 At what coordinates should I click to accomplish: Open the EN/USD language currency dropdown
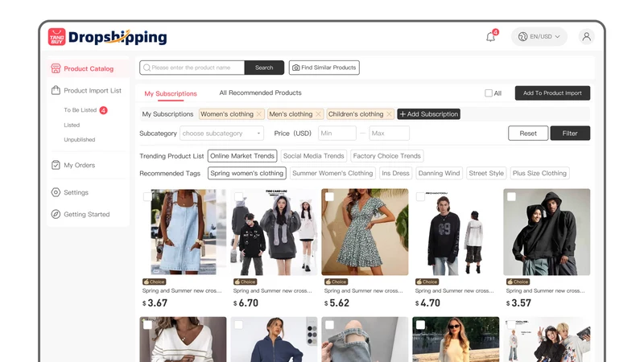[x=539, y=36]
